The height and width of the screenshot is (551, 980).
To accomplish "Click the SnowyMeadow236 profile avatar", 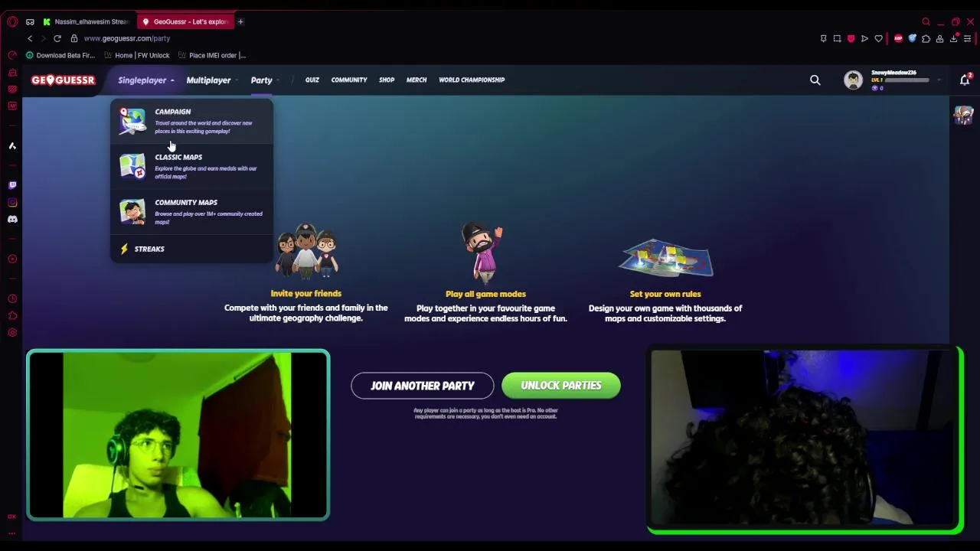I will point(853,80).
